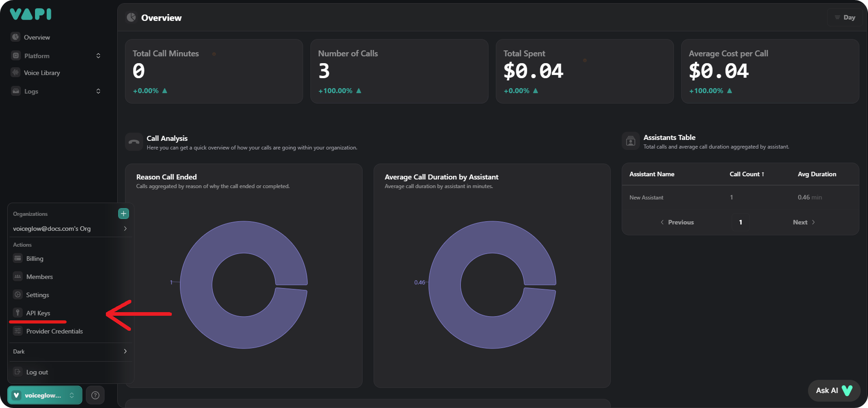Screen dimensions: 868x408
Task: Click the Overview header pie icon
Action: (x=131, y=17)
